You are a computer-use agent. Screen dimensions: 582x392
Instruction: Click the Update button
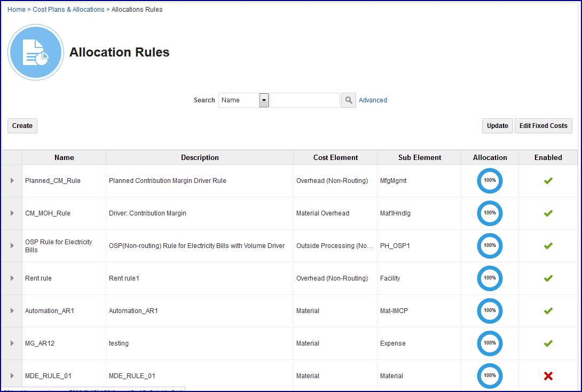pyautogui.click(x=498, y=126)
